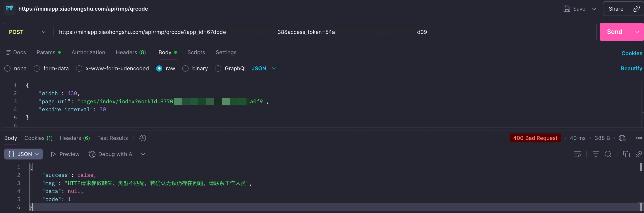Image resolution: width=644 pixels, height=213 pixels.
Task: Click the "data": null response line
Action: 63,191
